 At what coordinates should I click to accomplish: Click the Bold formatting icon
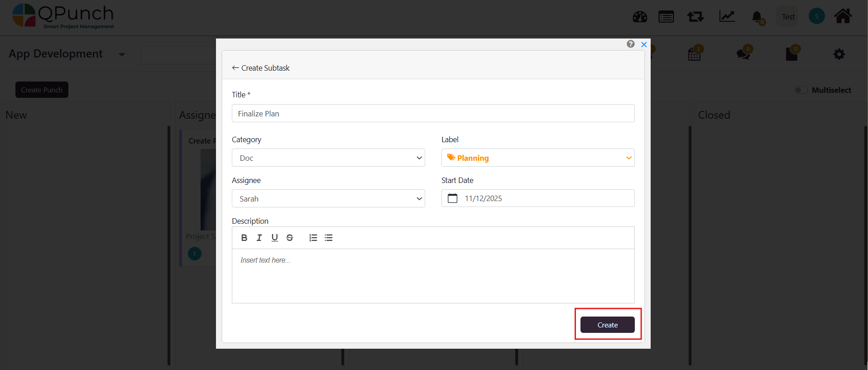click(244, 238)
